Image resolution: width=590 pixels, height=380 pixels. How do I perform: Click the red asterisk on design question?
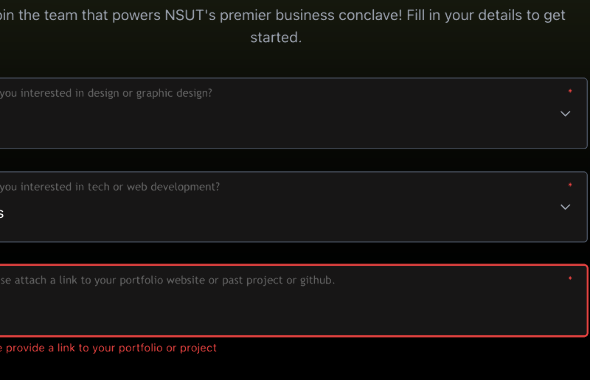[x=570, y=91]
